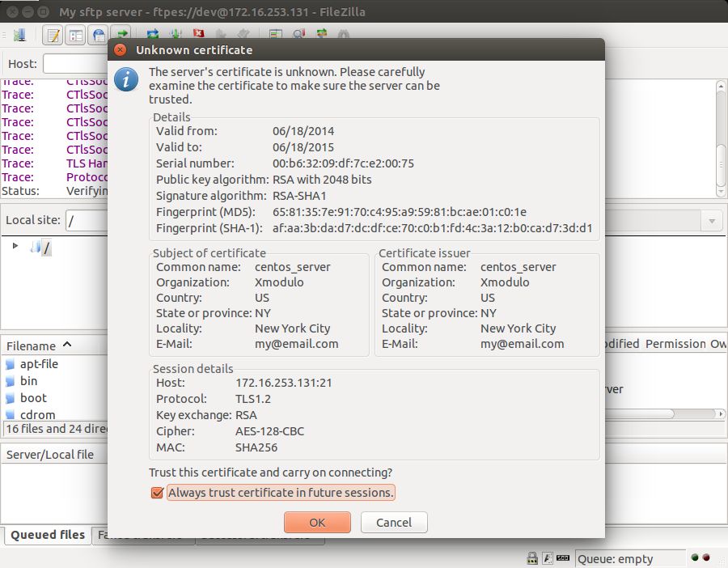Click the red activity indicator light
Viewport: 728px width, 568px height.
pyautogui.click(x=706, y=557)
